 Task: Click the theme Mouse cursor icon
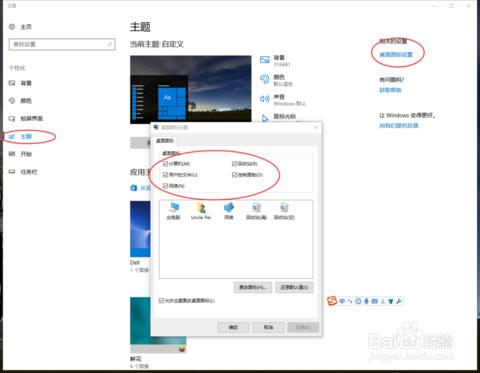(265, 118)
